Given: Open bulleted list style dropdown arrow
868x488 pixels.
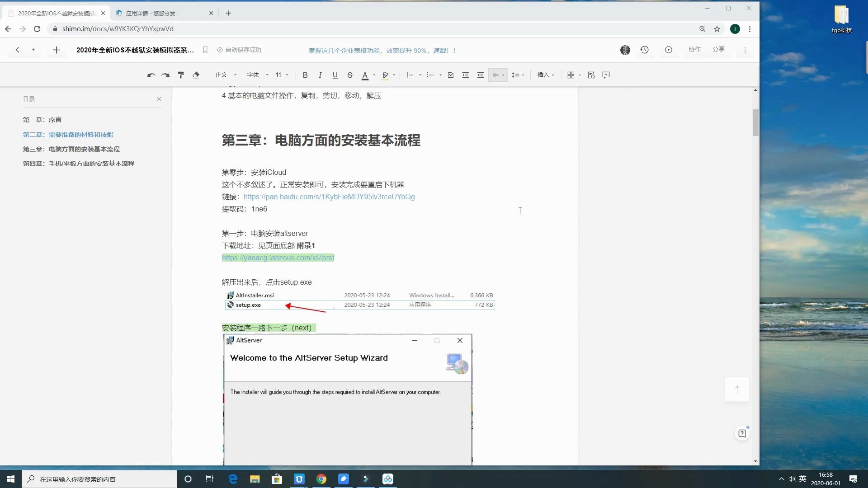Looking at the screenshot, I should point(440,75).
